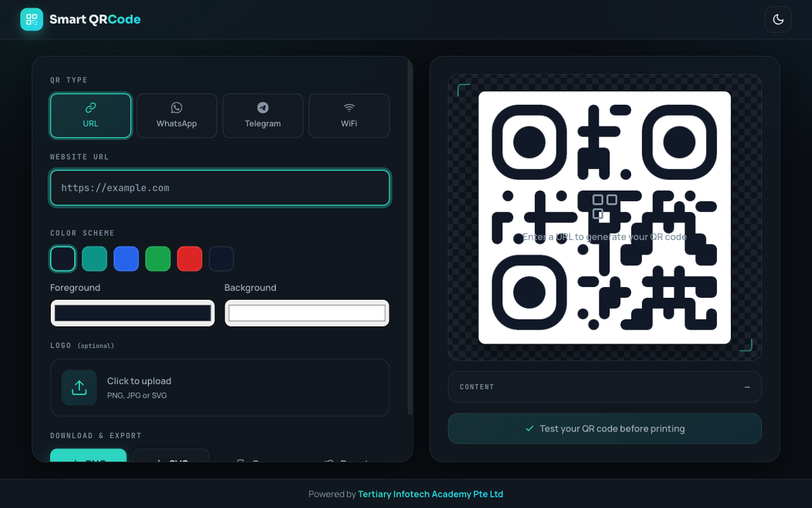Image resolution: width=812 pixels, height=508 pixels.
Task: Click the 'Color Scheme' heading
Action: (82, 233)
